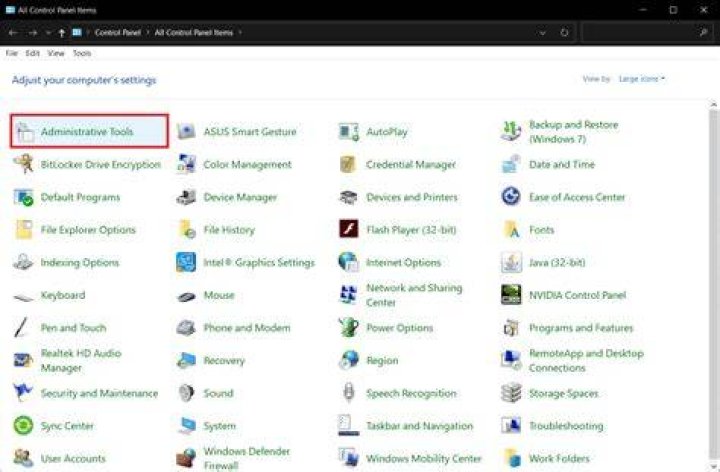720x472 pixels.
Task: Go up one level with up arrow
Action: click(62, 33)
